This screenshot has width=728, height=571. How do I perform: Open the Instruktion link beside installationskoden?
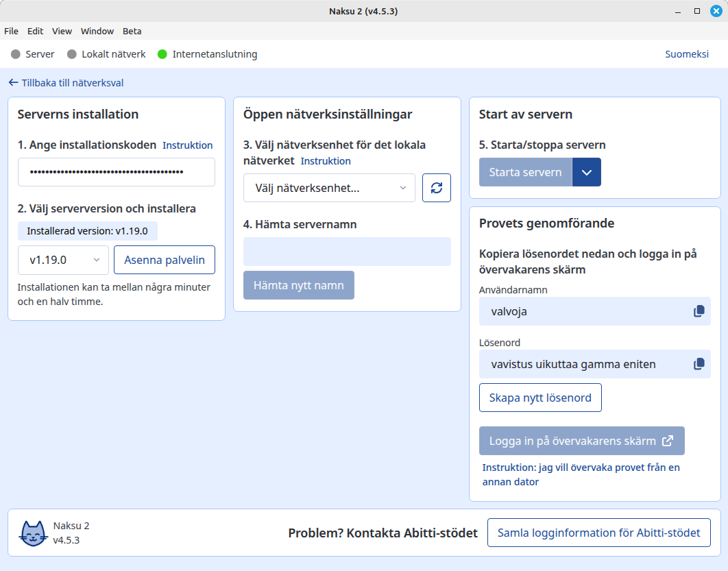point(187,145)
